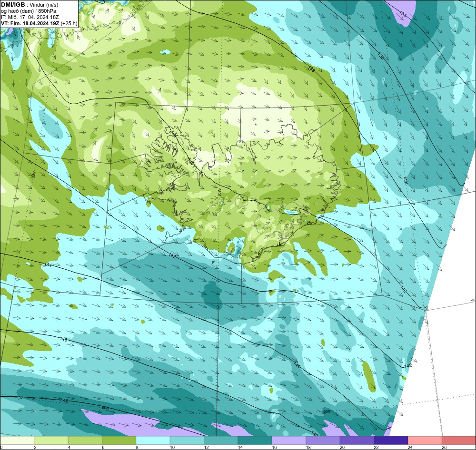476x450 pixels.
Task: Click the pale yellow 0–2 m/s legend swatch
Action: (17, 440)
